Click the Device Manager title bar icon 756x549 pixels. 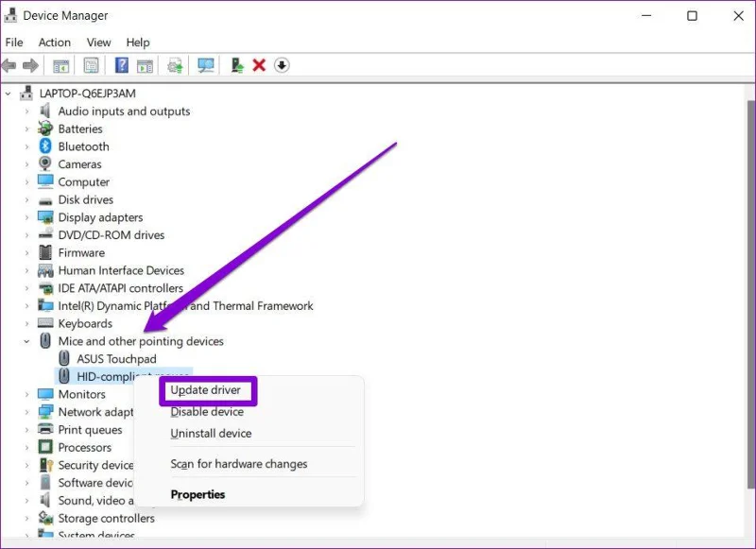coord(10,15)
